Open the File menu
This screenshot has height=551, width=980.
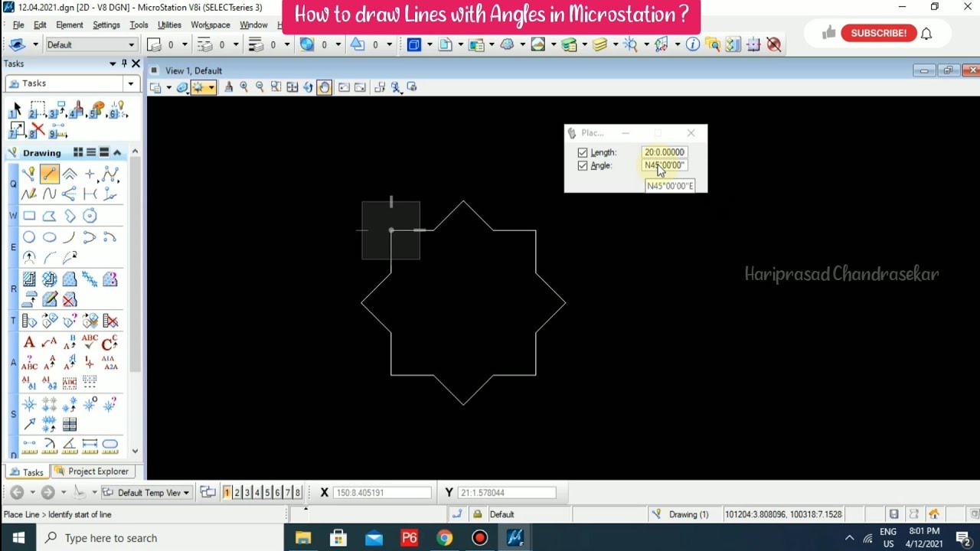(x=18, y=25)
